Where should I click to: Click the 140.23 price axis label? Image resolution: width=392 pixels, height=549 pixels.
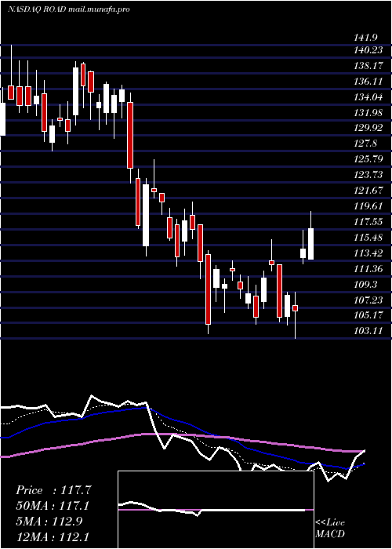point(368,50)
